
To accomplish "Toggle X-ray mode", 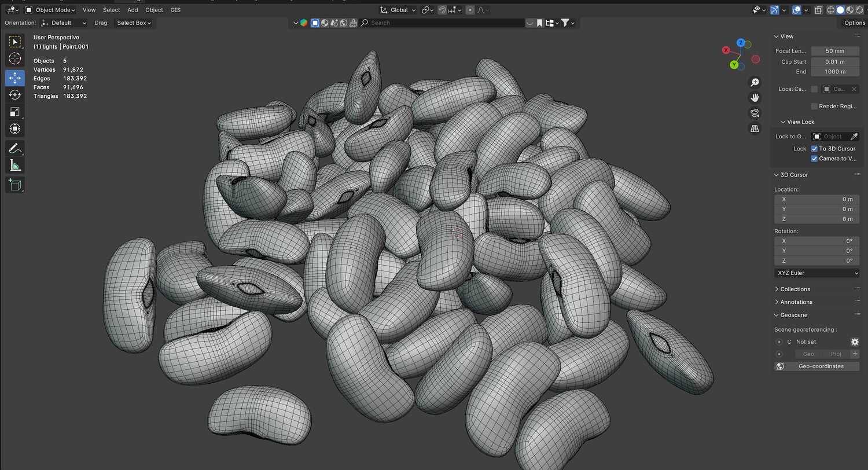I will [x=818, y=10].
